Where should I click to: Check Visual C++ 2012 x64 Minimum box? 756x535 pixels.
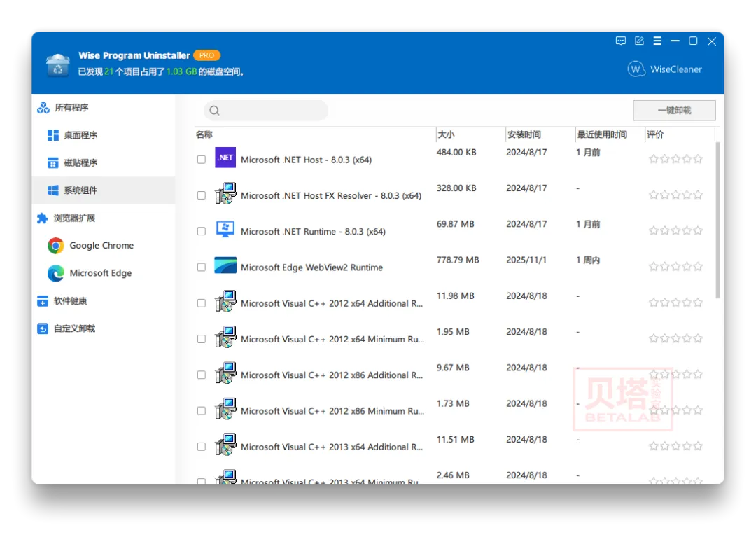click(202, 339)
